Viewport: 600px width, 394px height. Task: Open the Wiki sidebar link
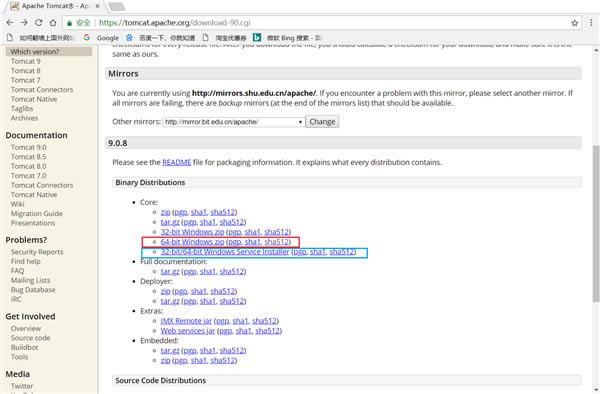(17, 204)
